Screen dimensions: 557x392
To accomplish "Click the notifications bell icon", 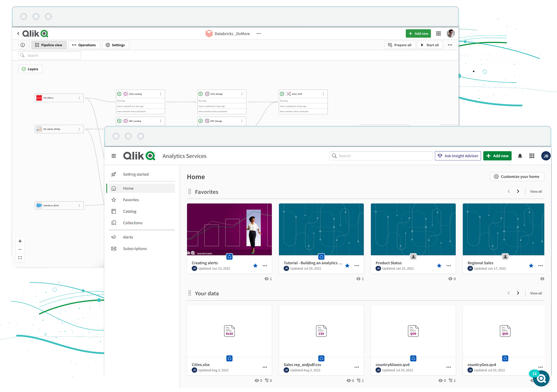I will pos(520,156).
